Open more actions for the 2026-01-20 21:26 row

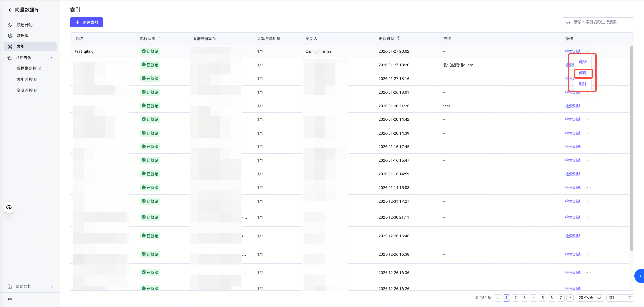(589, 106)
